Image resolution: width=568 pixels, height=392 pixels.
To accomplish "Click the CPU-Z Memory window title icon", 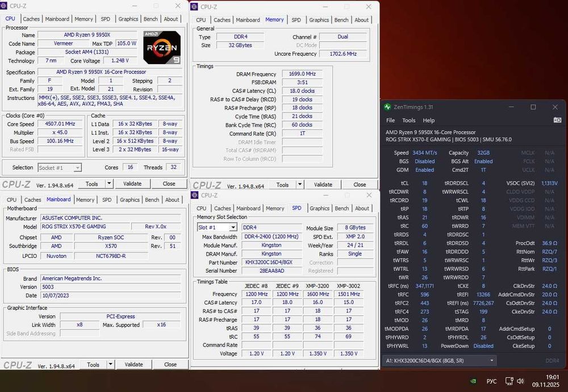I will click(x=194, y=6).
